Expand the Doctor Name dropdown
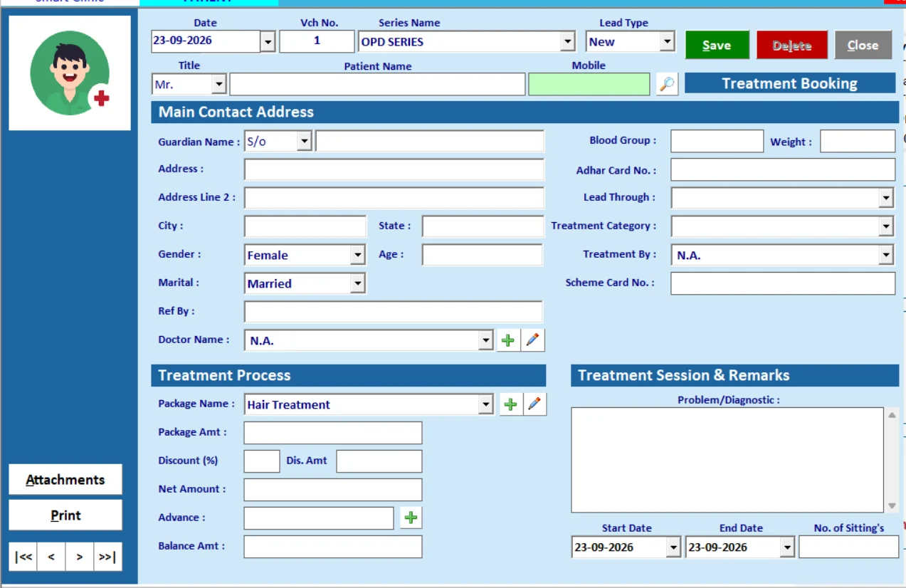Image resolution: width=906 pixels, height=588 pixels. [x=485, y=340]
